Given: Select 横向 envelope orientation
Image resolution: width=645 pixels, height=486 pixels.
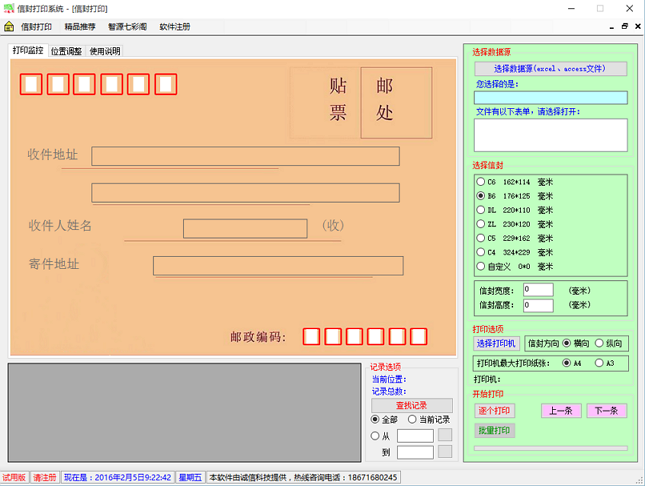Looking at the screenshot, I should 576,343.
